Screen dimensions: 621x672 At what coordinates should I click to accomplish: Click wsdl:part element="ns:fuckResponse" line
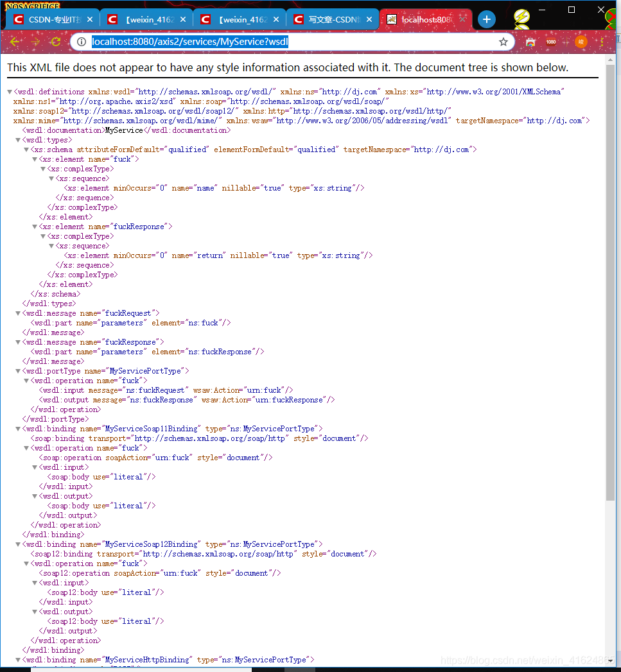click(x=147, y=352)
